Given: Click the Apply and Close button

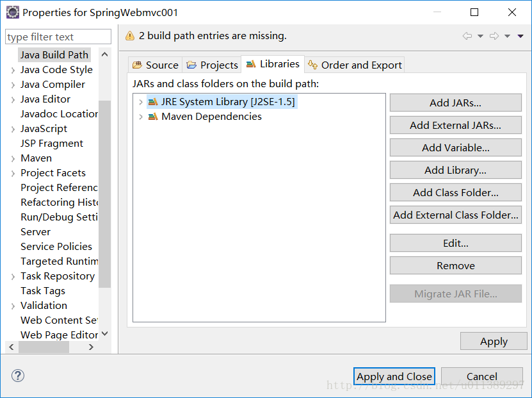Looking at the screenshot, I should pos(394,376).
